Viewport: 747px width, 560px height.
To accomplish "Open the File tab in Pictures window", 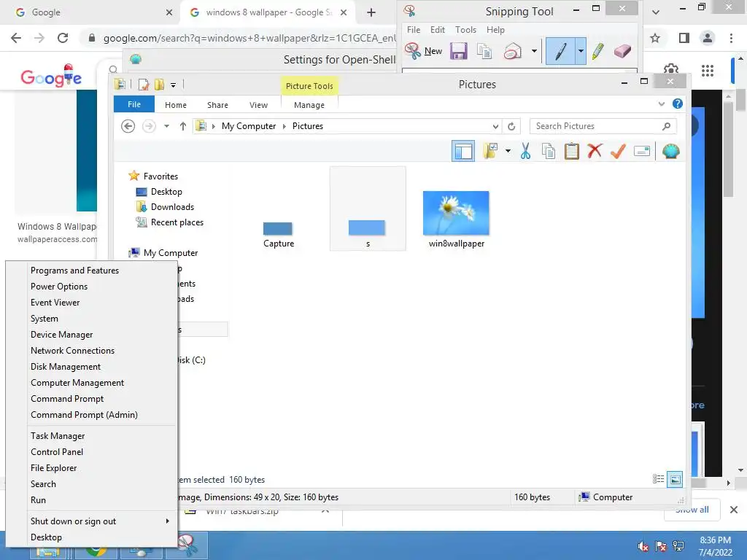I will [x=134, y=104].
